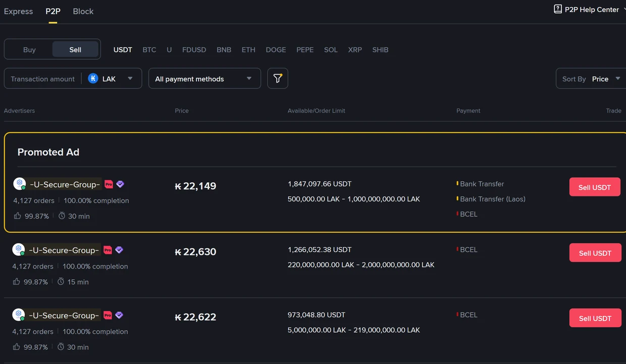Click the P2P Help Center book icon
Screen dimensions: 626x364
tap(558, 9)
